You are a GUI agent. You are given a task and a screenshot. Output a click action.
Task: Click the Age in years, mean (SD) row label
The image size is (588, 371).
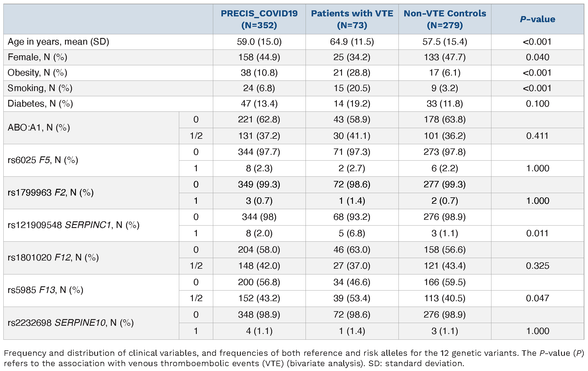(58, 42)
